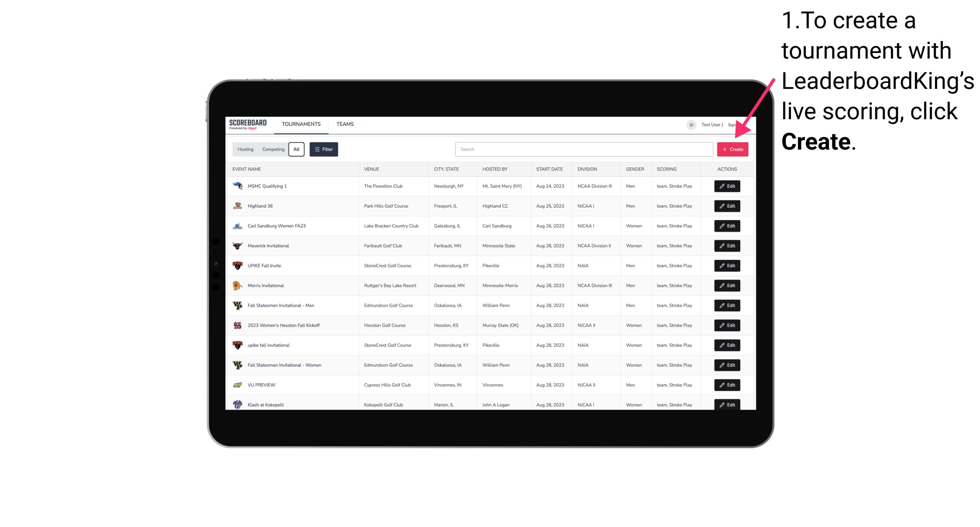Click Edit icon for Carl Sandburg Women FA23
Screen dimensions: 980x527
[727, 226]
